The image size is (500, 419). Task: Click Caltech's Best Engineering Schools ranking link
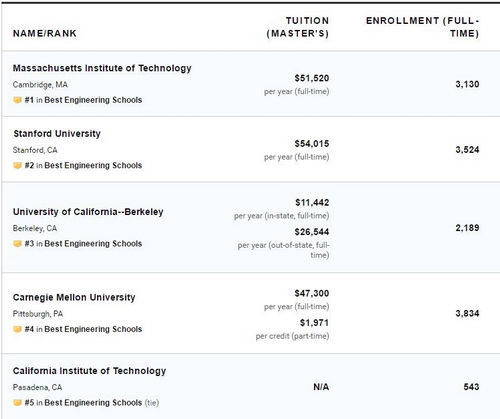point(93,403)
